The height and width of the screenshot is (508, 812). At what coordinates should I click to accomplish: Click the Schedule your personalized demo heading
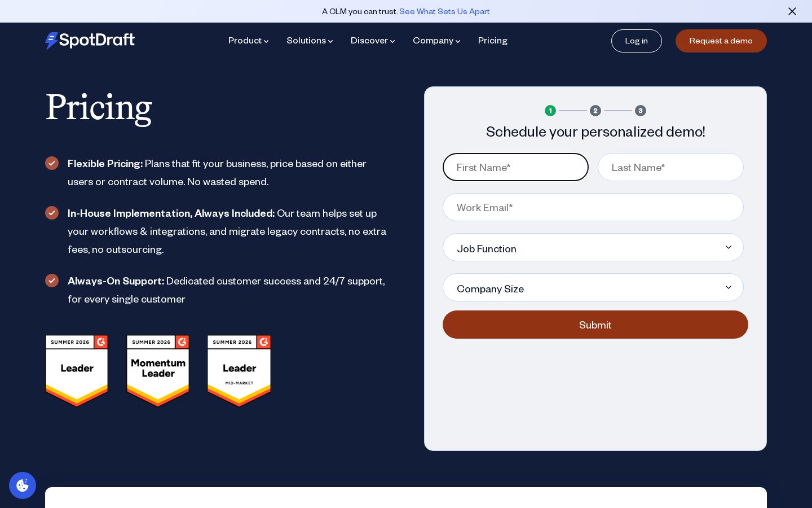[595, 132]
